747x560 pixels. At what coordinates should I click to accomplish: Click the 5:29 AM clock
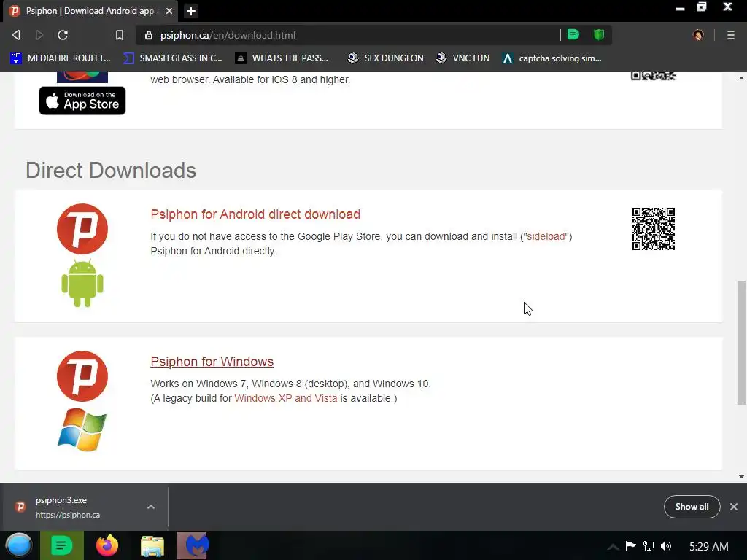tap(709, 547)
